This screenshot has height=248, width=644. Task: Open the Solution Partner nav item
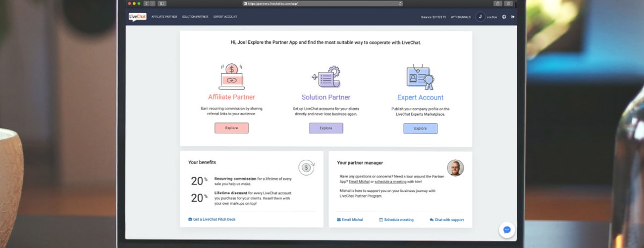click(195, 17)
